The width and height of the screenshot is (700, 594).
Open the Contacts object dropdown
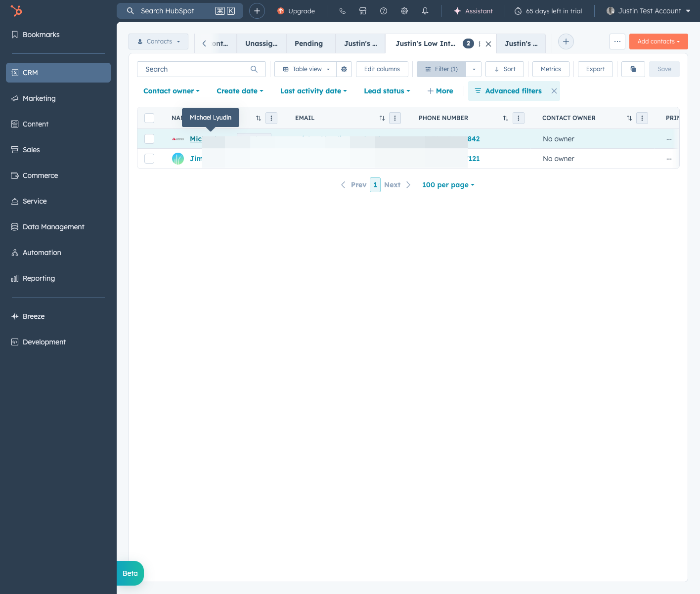point(159,42)
